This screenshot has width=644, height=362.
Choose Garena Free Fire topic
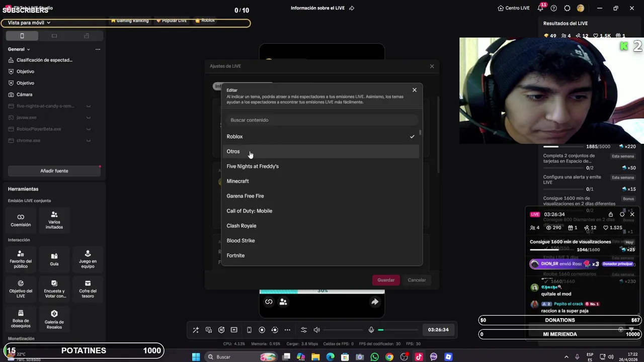tap(321, 196)
